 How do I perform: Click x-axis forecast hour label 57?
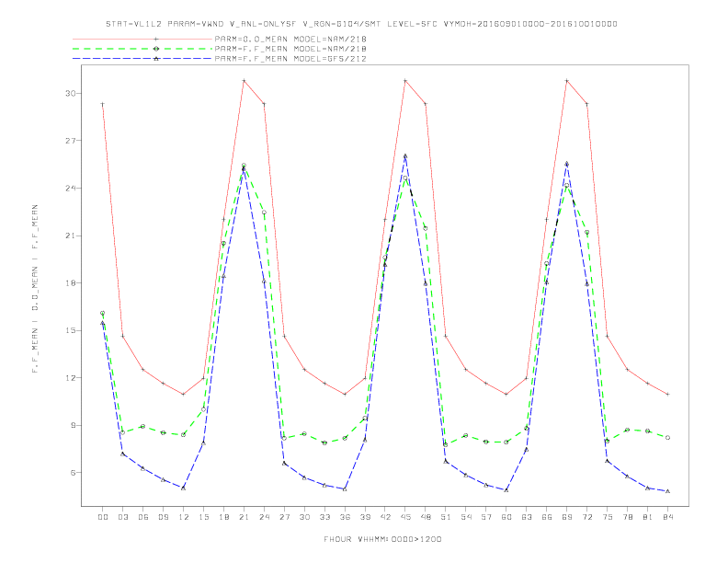486,517
